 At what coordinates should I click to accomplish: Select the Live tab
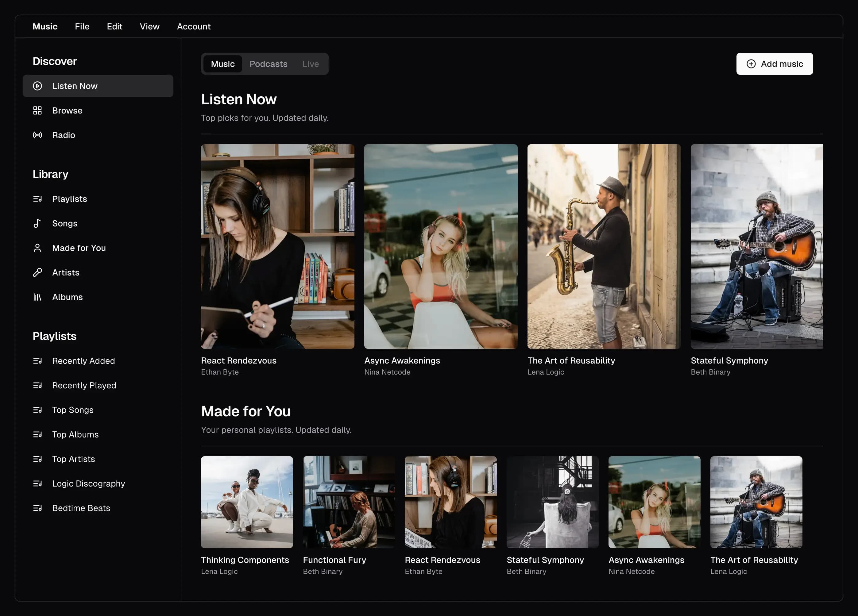click(x=310, y=64)
